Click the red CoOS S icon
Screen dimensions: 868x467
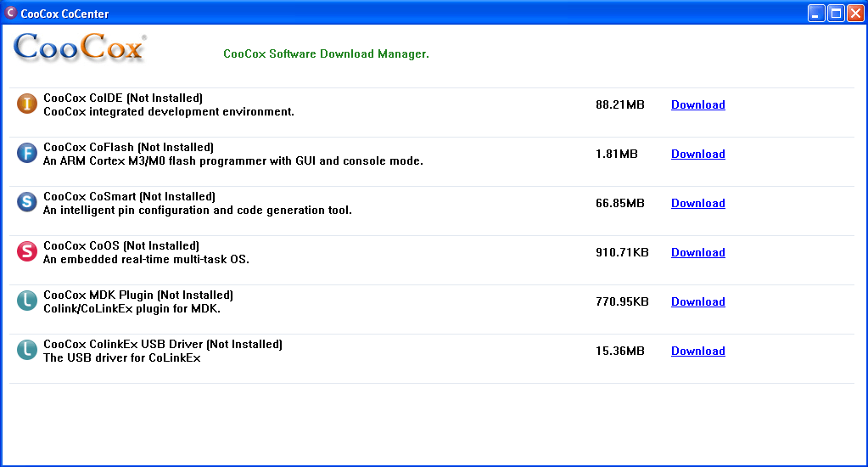(26, 251)
